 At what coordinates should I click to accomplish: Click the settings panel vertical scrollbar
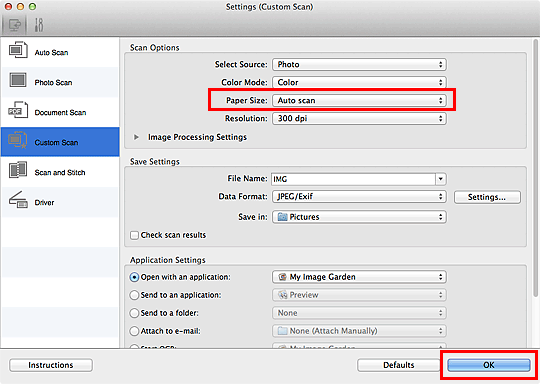click(x=536, y=168)
